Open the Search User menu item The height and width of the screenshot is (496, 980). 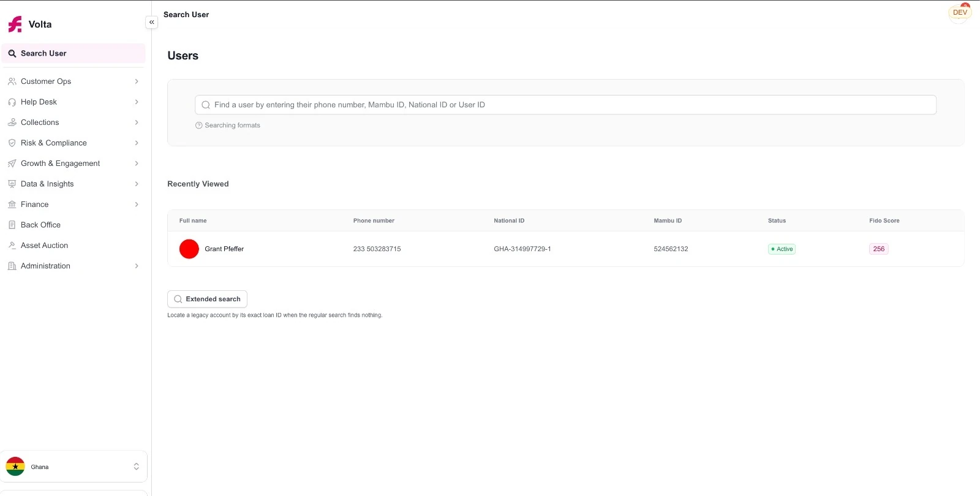click(73, 53)
